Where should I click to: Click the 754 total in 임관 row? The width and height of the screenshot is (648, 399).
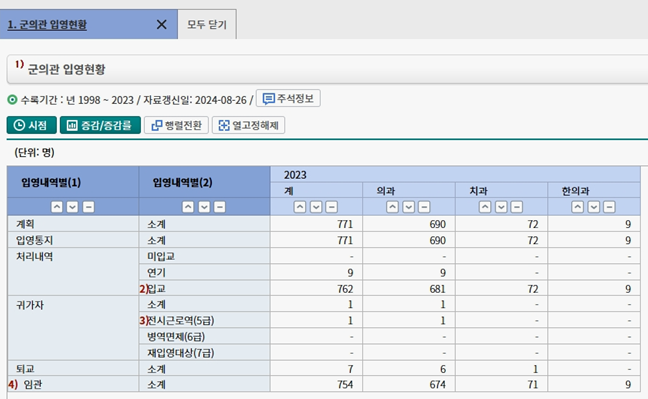[x=345, y=385]
